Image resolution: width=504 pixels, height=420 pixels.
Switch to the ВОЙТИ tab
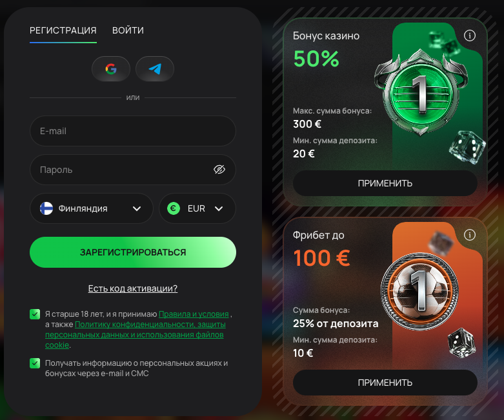(128, 30)
